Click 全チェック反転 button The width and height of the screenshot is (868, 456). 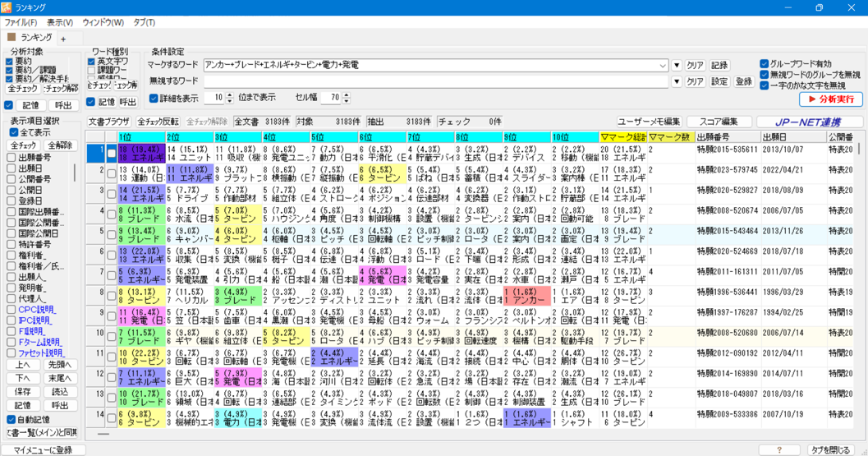pyautogui.click(x=158, y=122)
